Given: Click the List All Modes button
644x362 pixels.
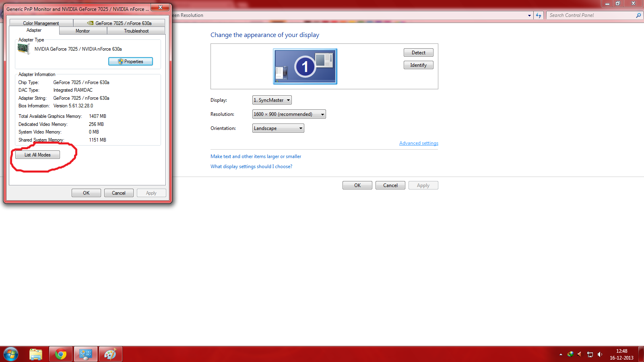Looking at the screenshot, I should pos(37,155).
